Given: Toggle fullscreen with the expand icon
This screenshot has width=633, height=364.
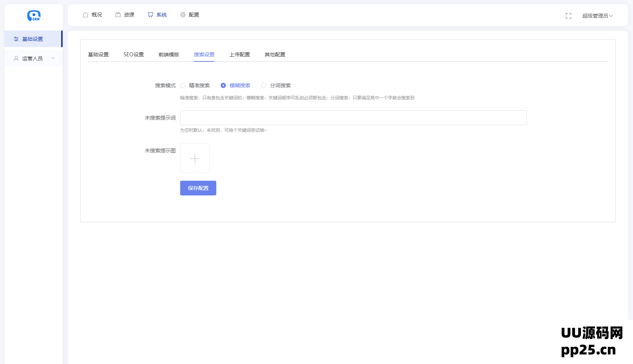Looking at the screenshot, I should tap(569, 16).
